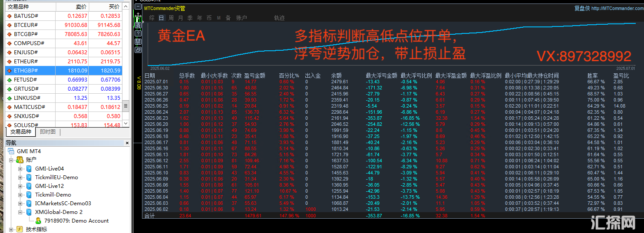Click the 清 clear icon on panel sidebar
The image size is (644, 233).
[138, 25]
